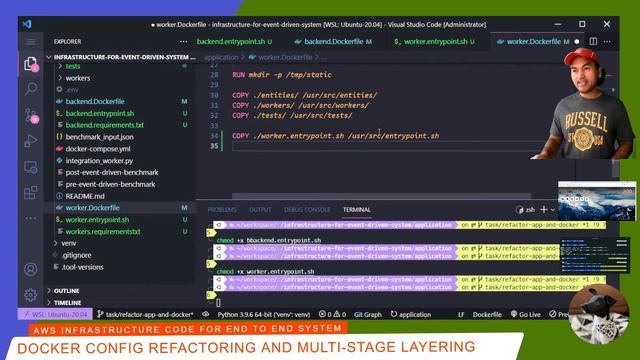
Task: Open the launch profile dropdown next to plus
Action: [x=553, y=210]
